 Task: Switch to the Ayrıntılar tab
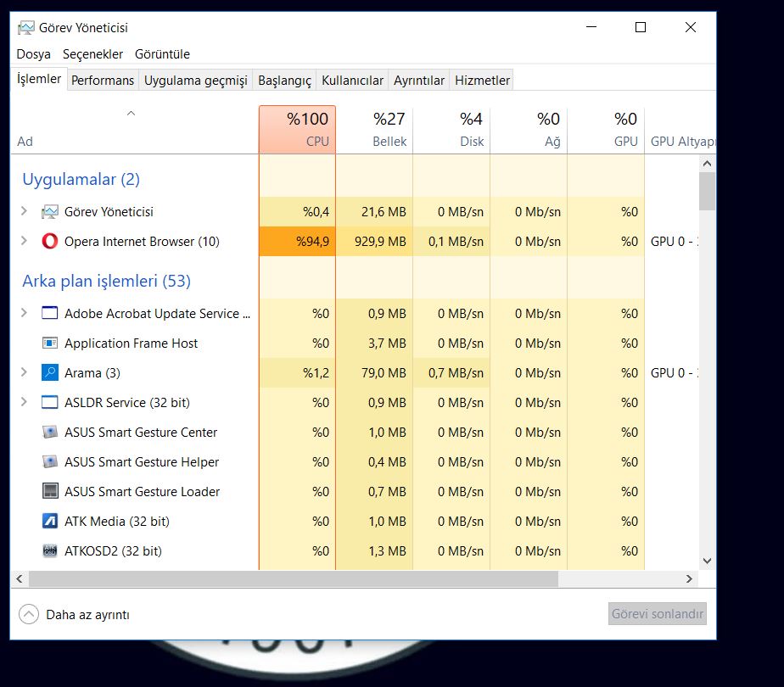(x=419, y=81)
